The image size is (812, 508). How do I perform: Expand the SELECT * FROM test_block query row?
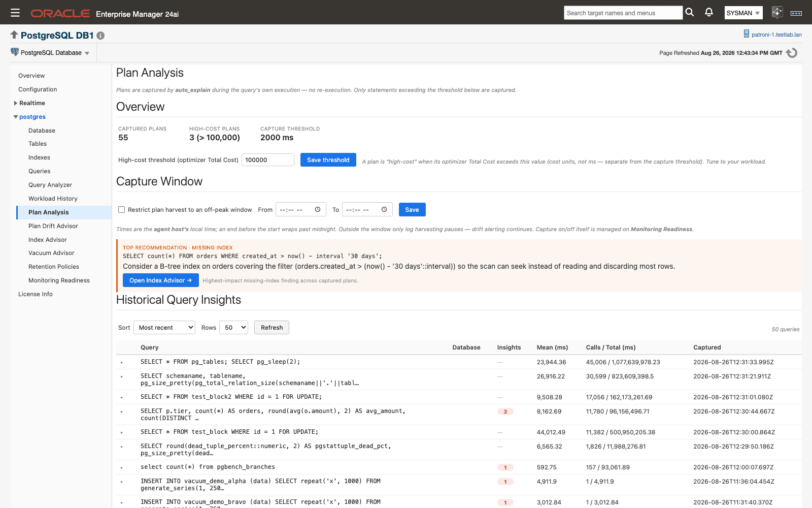tap(122, 432)
